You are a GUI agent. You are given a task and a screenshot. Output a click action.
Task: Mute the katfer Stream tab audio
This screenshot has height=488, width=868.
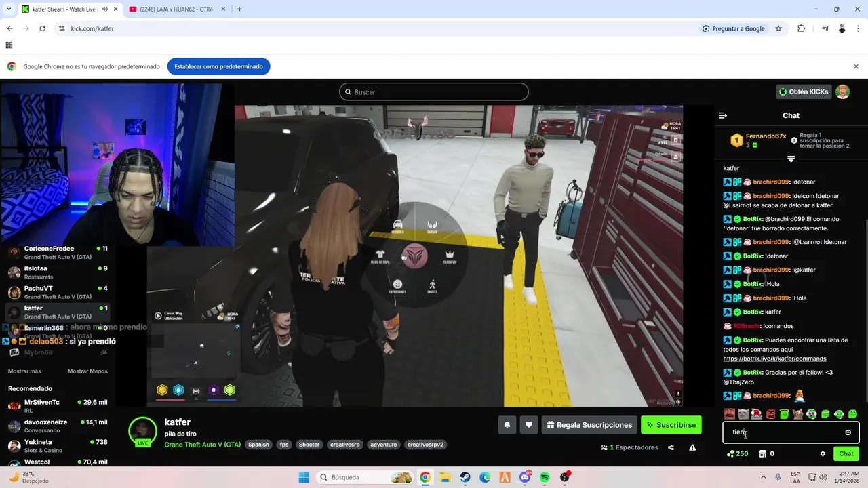point(104,9)
